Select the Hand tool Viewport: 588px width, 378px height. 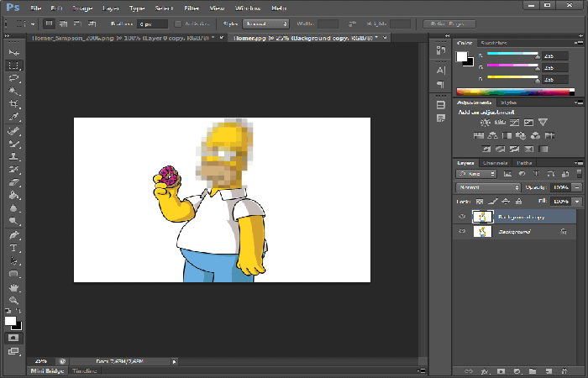pos(14,287)
